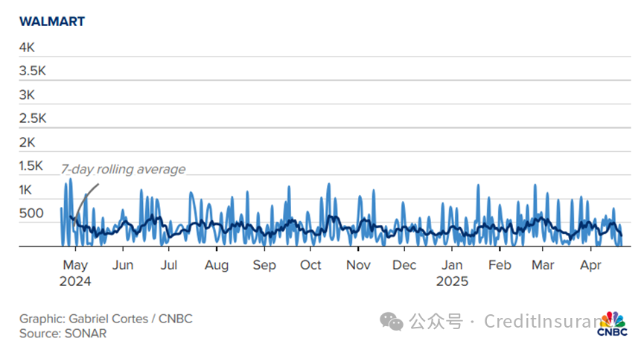The image size is (644, 347).
Task: Click the WALMART chart title
Action: 52,22
